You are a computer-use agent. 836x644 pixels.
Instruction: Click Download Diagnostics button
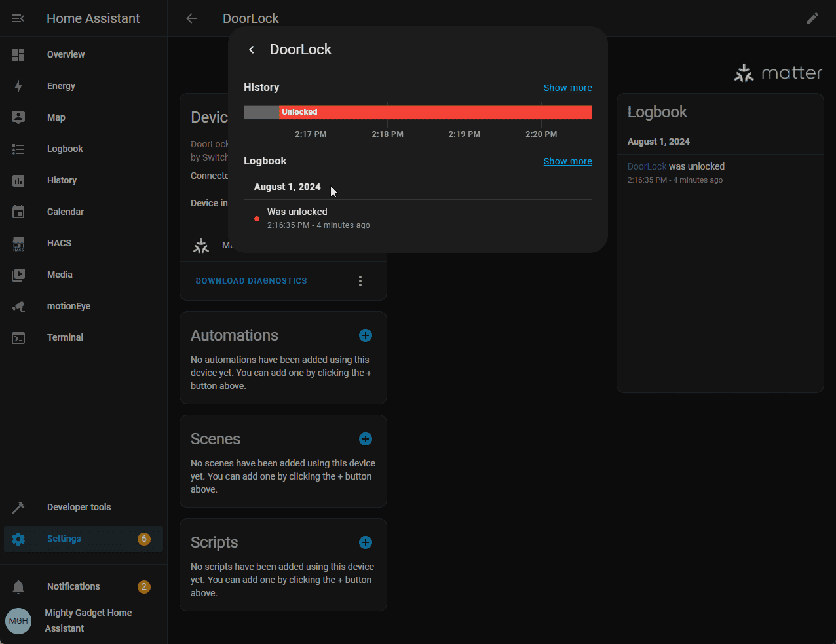(x=251, y=281)
